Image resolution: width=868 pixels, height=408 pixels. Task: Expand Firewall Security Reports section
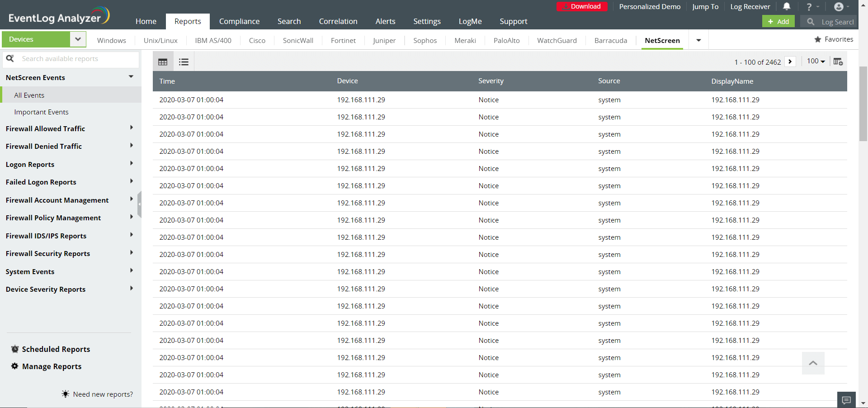[x=132, y=253]
